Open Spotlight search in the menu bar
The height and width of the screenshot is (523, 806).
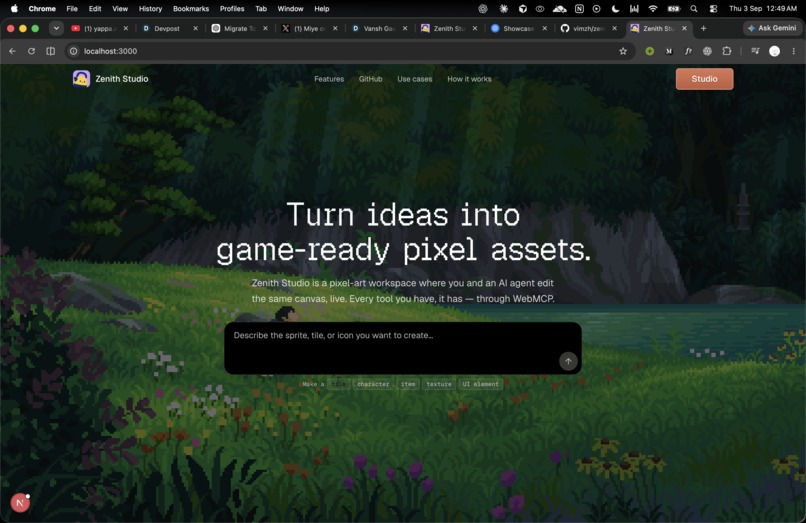[693, 8]
